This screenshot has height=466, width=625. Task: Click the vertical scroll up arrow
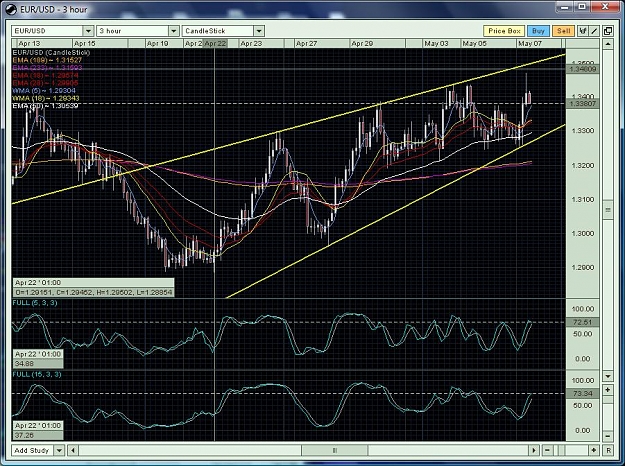tap(608, 44)
